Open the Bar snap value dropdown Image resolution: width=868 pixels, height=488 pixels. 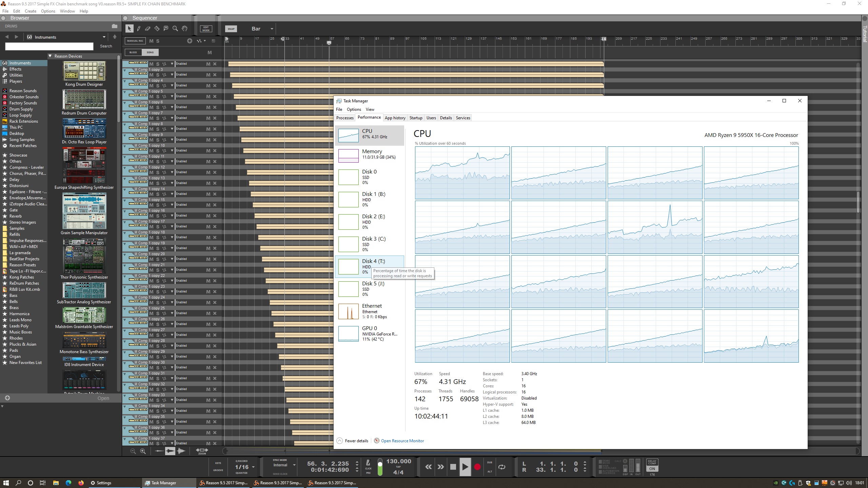pyautogui.click(x=272, y=29)
